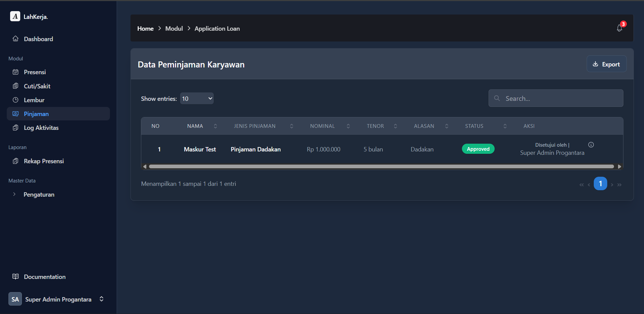Toggle sorting on the STATUS column

pyautogui.click(x=505, y=126)
